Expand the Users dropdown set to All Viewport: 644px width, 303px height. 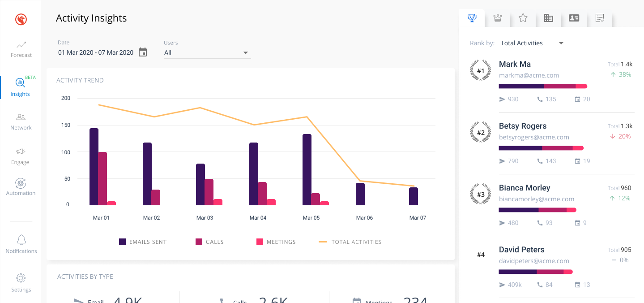pyautogui.click(x=207, y=53)
